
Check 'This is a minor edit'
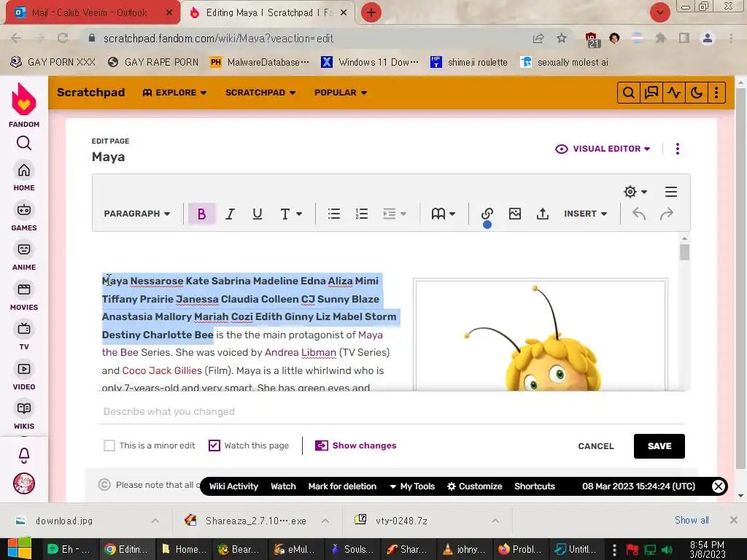[x=109, y=446]
